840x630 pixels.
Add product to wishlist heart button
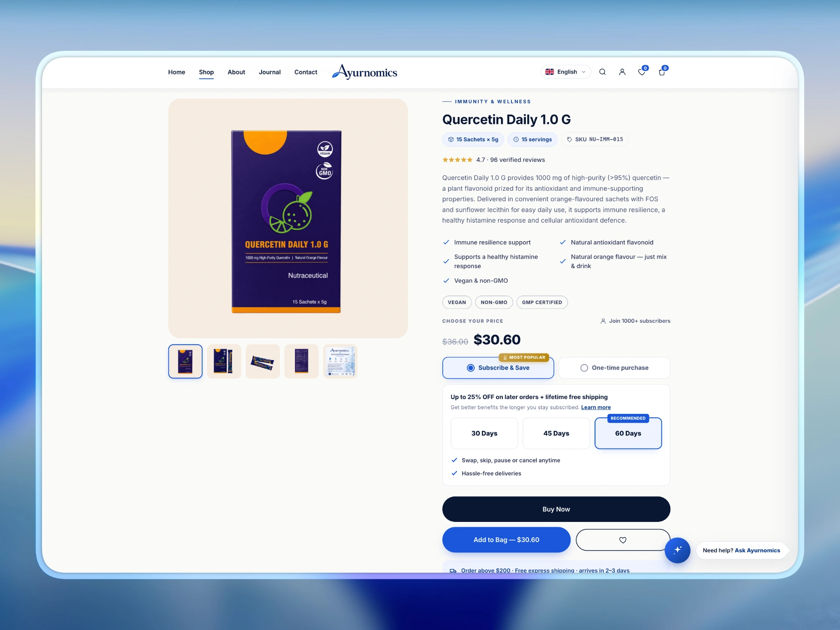[x=623, y=540]
